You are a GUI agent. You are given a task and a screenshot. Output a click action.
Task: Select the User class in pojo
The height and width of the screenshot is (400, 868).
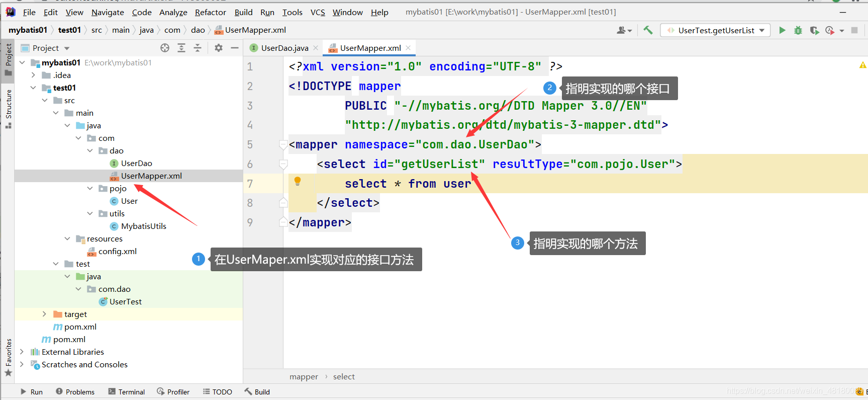pos(129,201)
